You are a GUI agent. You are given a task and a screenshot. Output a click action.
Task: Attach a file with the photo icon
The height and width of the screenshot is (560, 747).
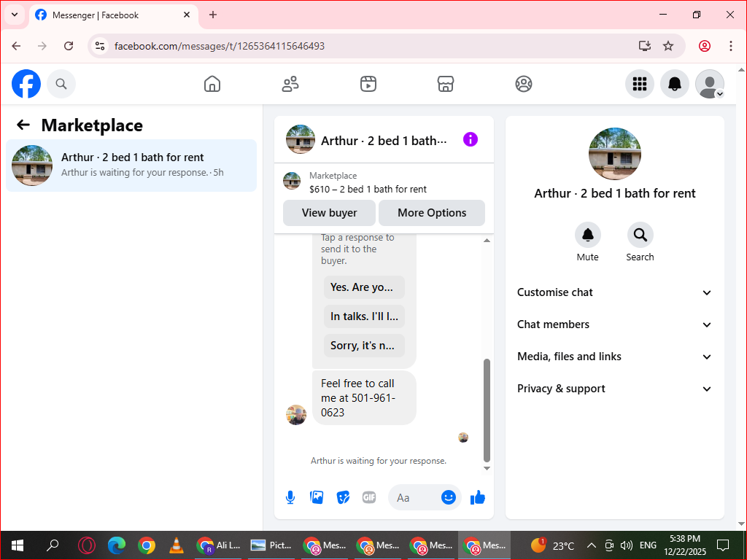click(317, 497)
